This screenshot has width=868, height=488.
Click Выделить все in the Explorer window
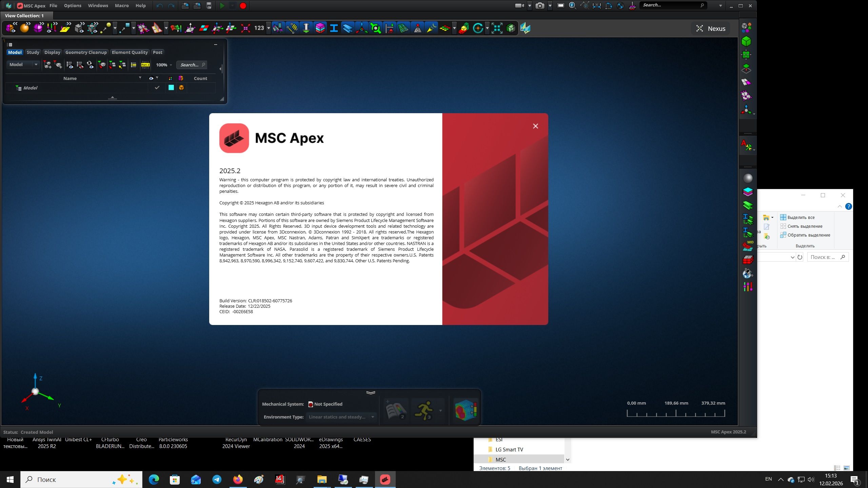coord(801,217)
